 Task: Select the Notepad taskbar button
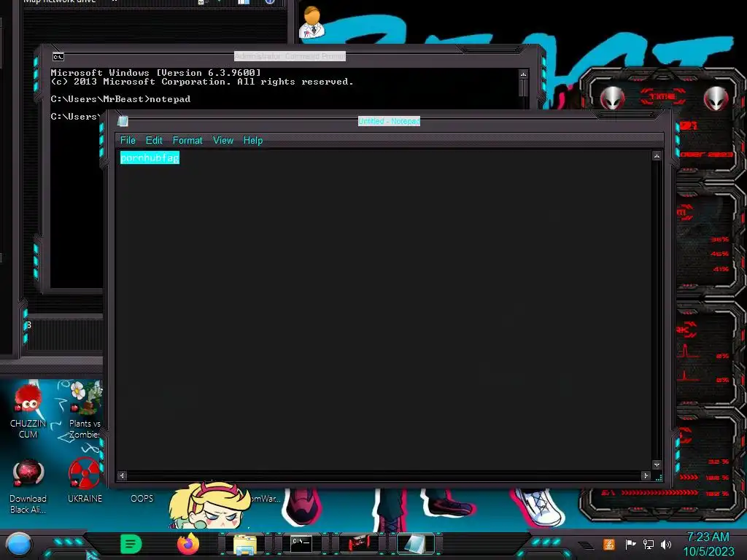pyautogui.click(x=415, y=543)
